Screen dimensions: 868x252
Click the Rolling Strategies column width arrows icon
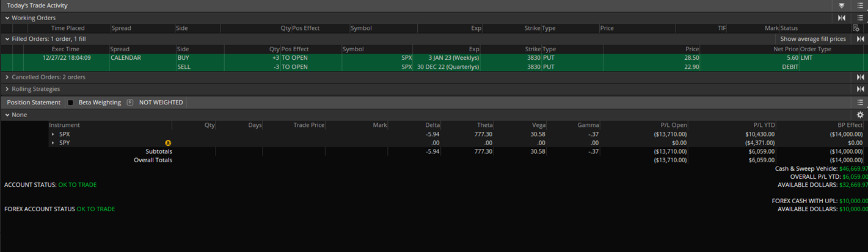pyautogui.click(x=860, y=89)
